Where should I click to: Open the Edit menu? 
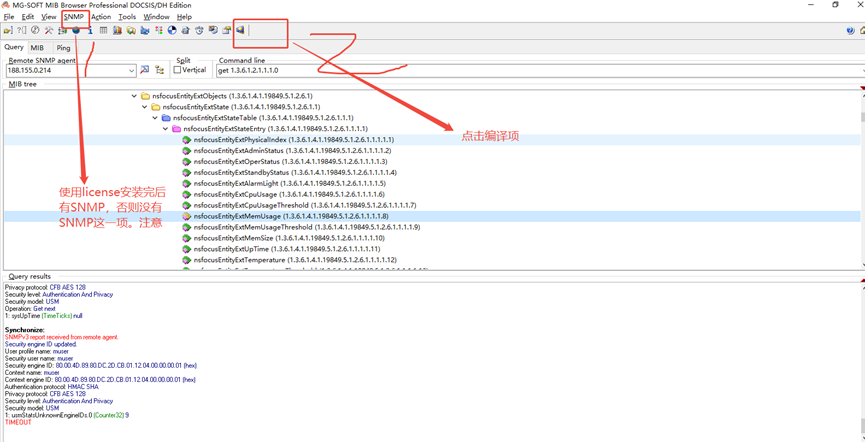point(28,17)
